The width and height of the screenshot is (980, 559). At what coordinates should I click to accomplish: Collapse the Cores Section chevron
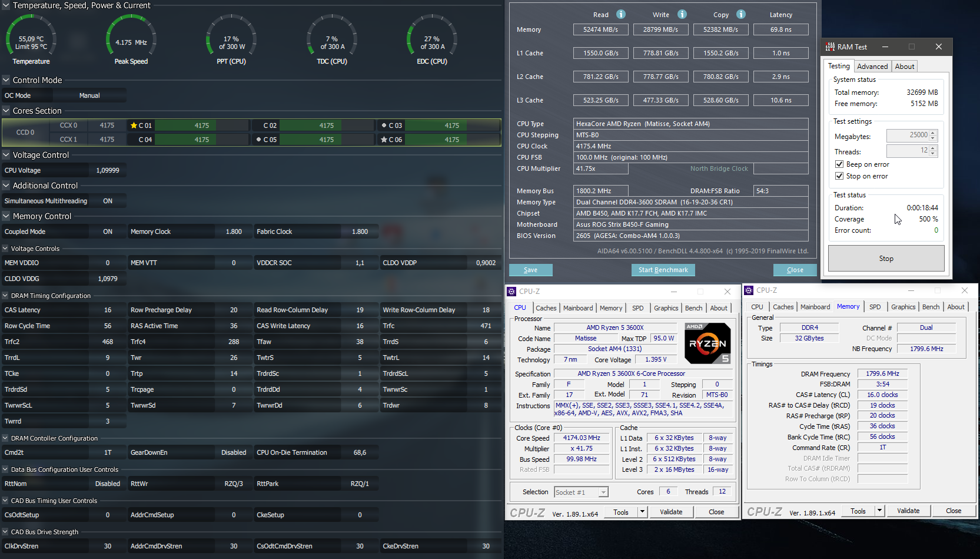(x=6, y=111)
